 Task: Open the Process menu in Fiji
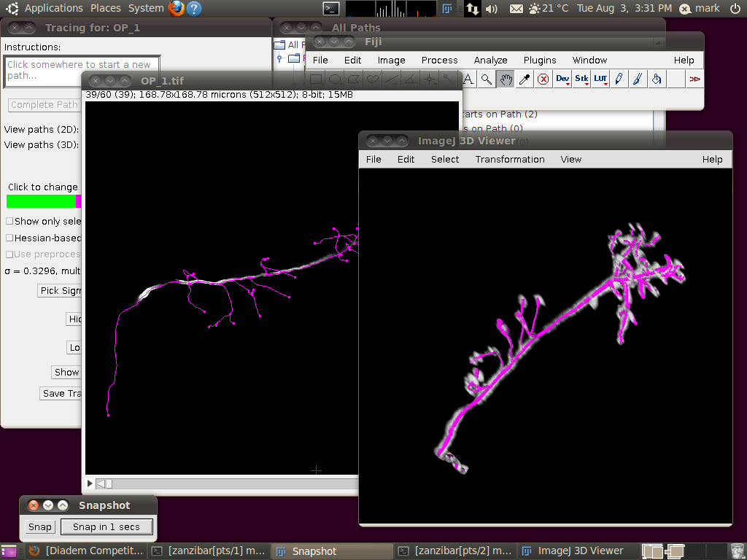pos(439,61)
